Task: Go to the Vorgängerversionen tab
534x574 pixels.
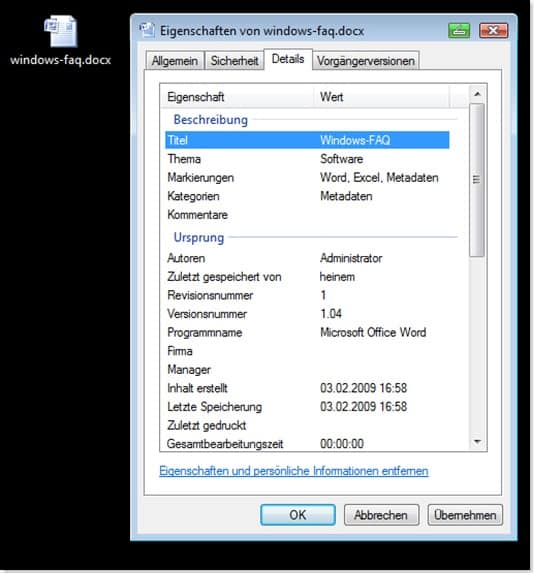Action: coord(366,61)
